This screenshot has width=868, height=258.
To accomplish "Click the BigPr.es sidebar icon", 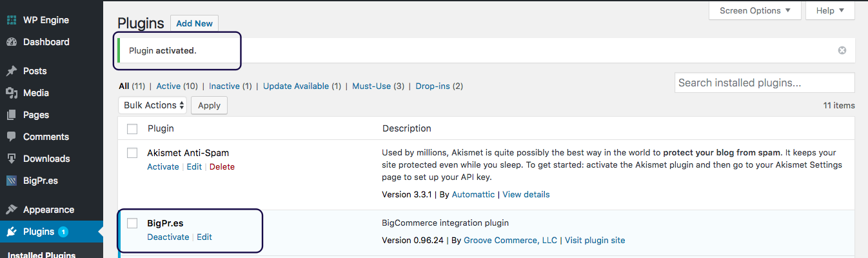I will [x=12, y=181].
